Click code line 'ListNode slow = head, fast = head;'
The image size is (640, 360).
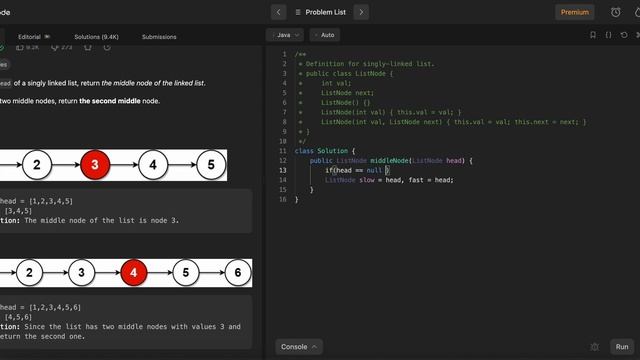[x=389, y=180]
